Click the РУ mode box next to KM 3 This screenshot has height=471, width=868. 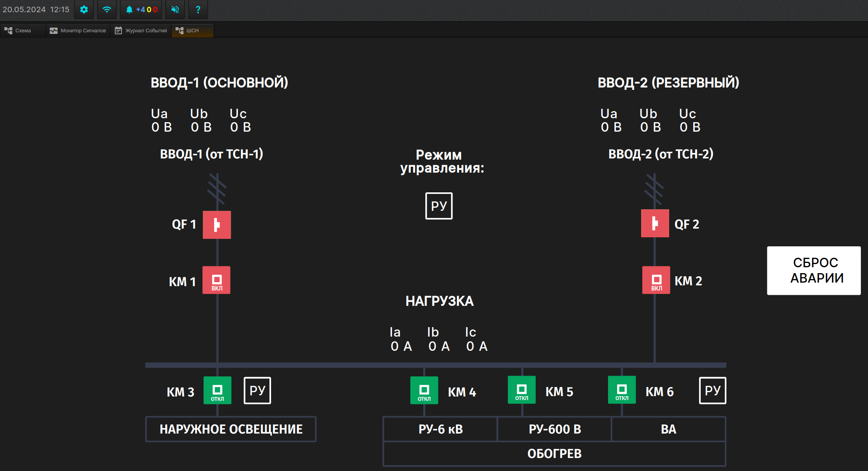(x=258, y=391)
